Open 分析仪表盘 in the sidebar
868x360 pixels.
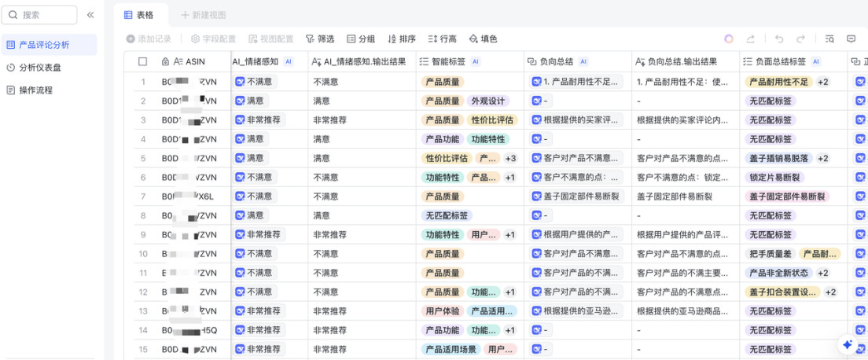(x=39, y=68)
